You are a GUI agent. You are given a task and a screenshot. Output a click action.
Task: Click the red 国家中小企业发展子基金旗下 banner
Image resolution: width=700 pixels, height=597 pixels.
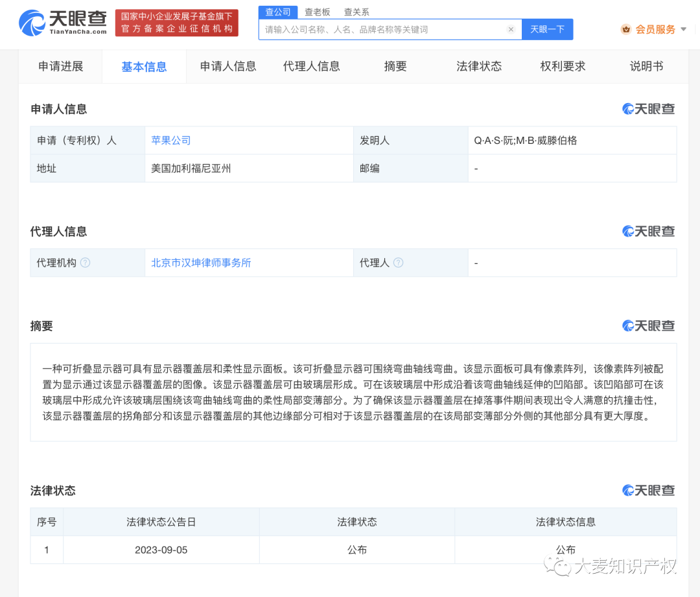(x=177, y=23)
